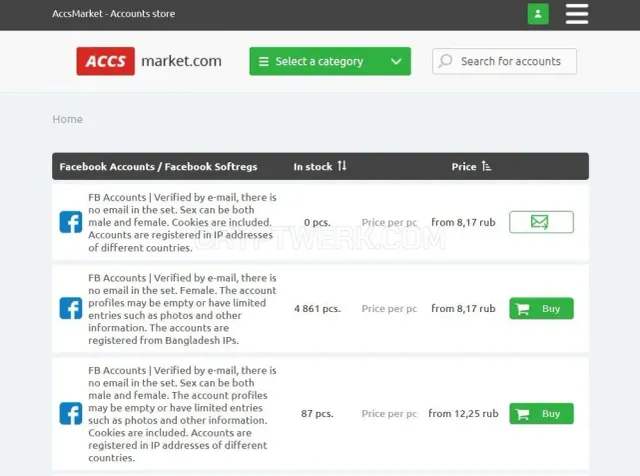
Task: Click the market.com logo text
Action: [x=181, y=61]
